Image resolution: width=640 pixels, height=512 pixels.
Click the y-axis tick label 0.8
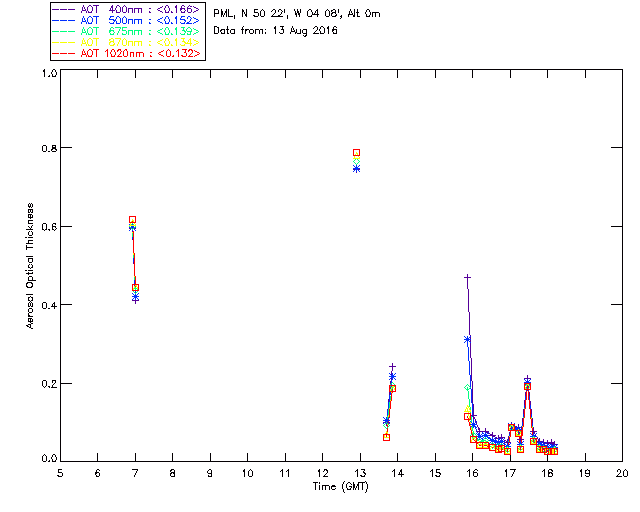(x=49, y=148)
